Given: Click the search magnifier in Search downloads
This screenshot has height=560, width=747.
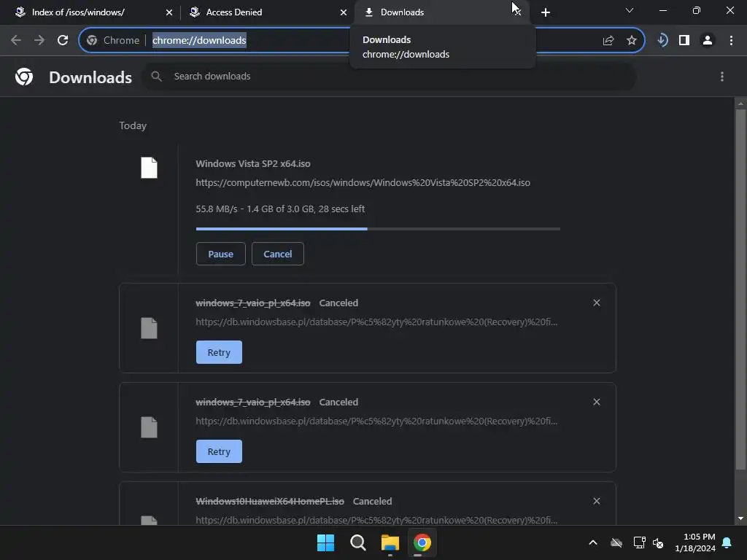Looking at the screenshot, I should click(x=156, y=76).
